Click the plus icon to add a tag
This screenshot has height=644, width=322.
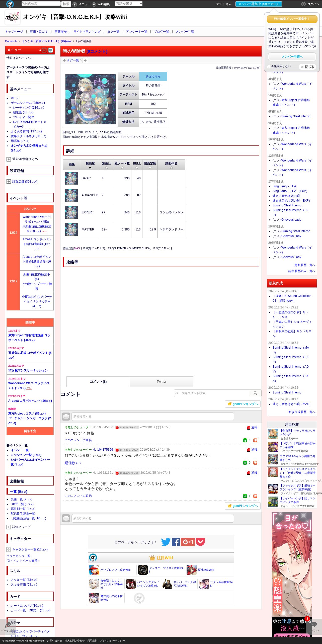(x=85, y=60)
